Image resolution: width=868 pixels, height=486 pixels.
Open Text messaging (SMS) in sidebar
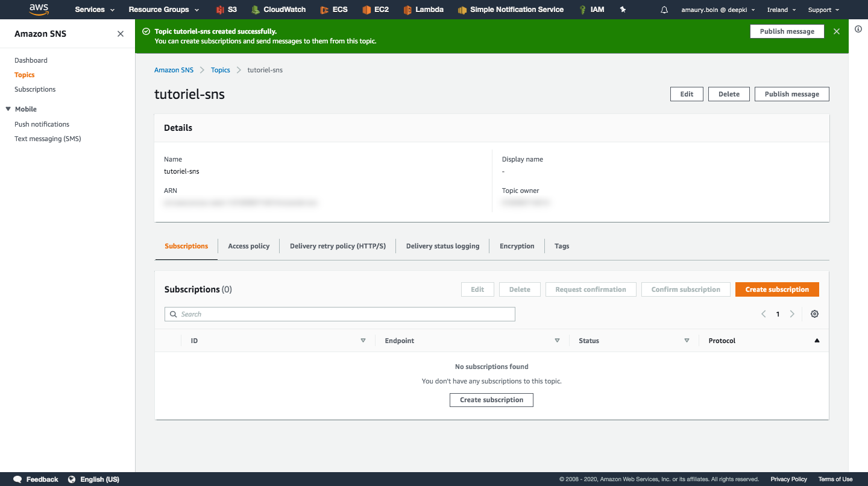pos(48,139)
